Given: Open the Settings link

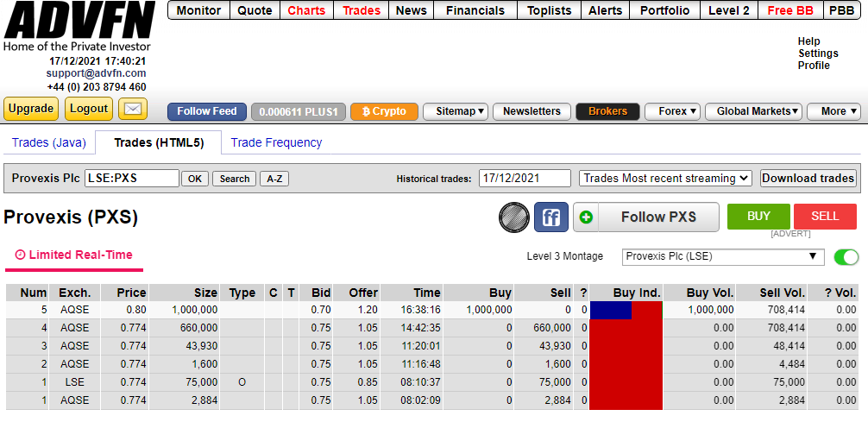Looking at the screenshot, I should 818,54.
